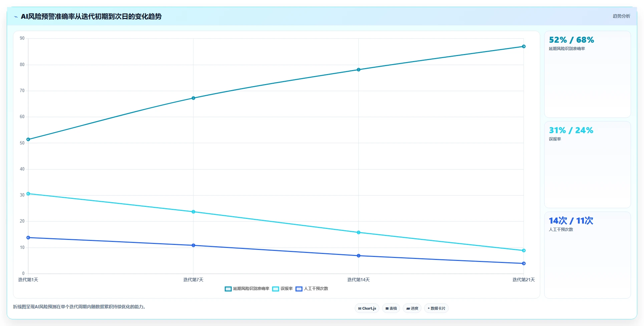Select 误报率 data point at 迭代第14天
This screenshot has height=326, width=644.
(359, 233)
